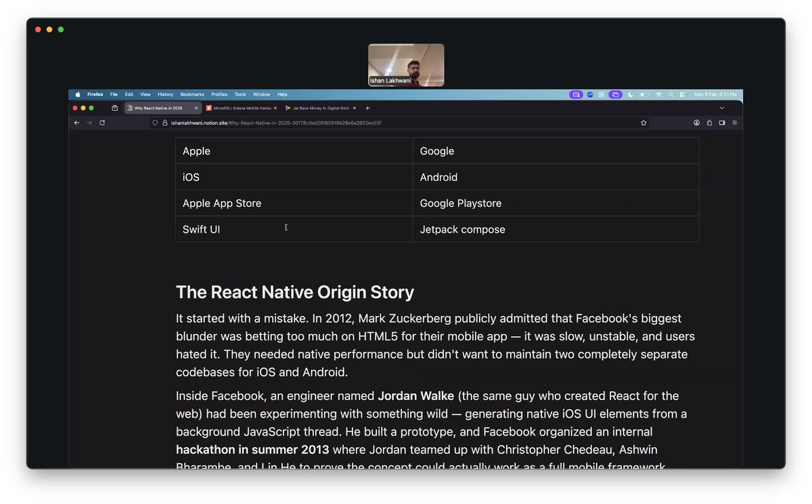Open the extensions puzzle icon
812x504 pixels.
click(x=709, y=123)
